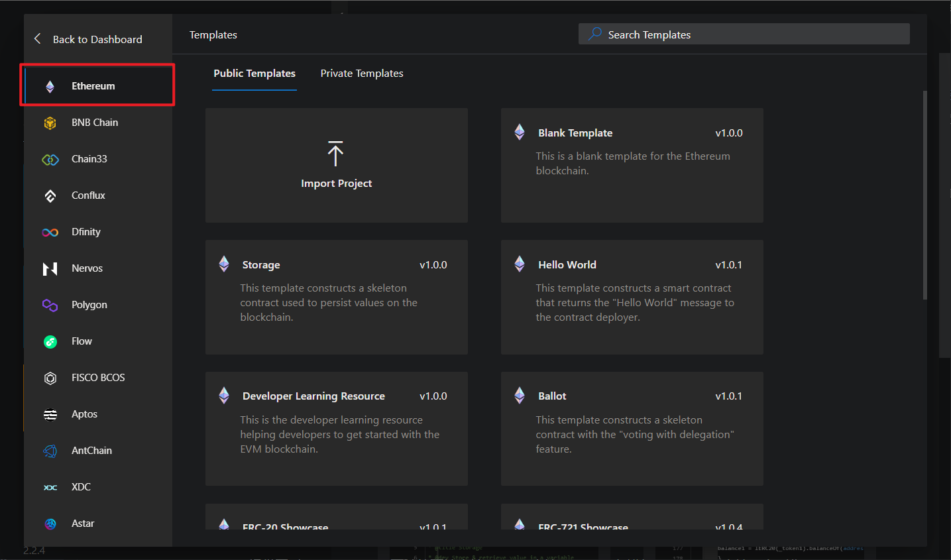Click the green Flow logo icon

click(50, 341)
